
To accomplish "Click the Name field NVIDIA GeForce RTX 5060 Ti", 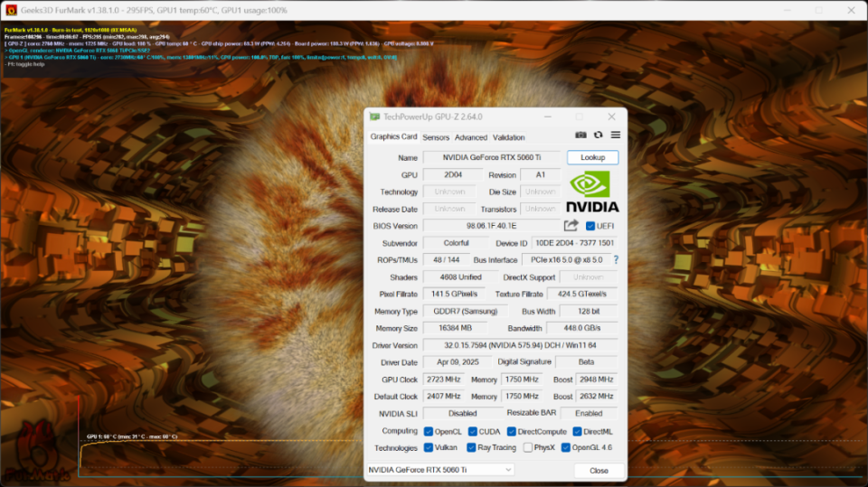I will (x=492, y=158).
